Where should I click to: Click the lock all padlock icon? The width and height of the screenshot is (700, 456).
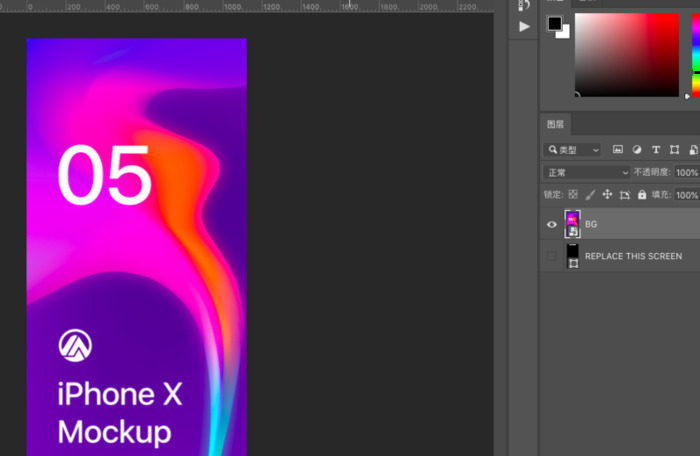pyautogui.click(x=642, y=195)
